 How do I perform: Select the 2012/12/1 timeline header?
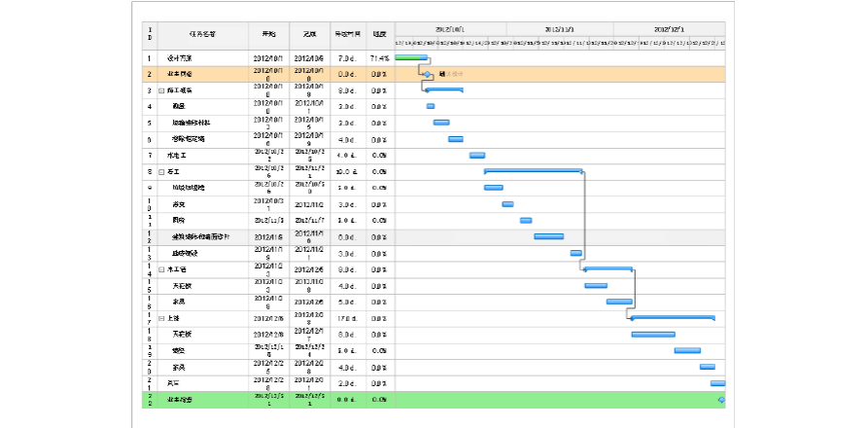(x=669, y=29)
